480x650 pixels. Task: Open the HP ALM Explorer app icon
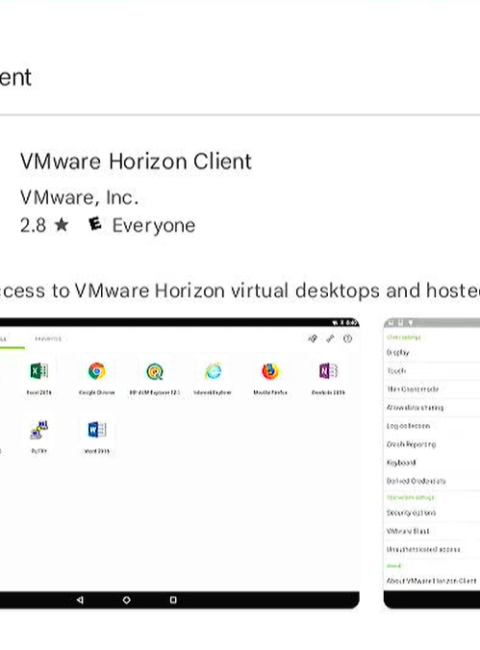pyautogui.click(x=155, y=371)
